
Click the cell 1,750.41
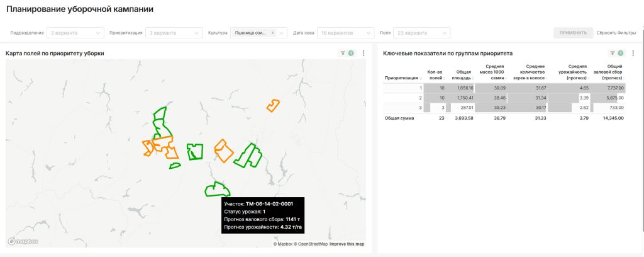coord(464,98)
